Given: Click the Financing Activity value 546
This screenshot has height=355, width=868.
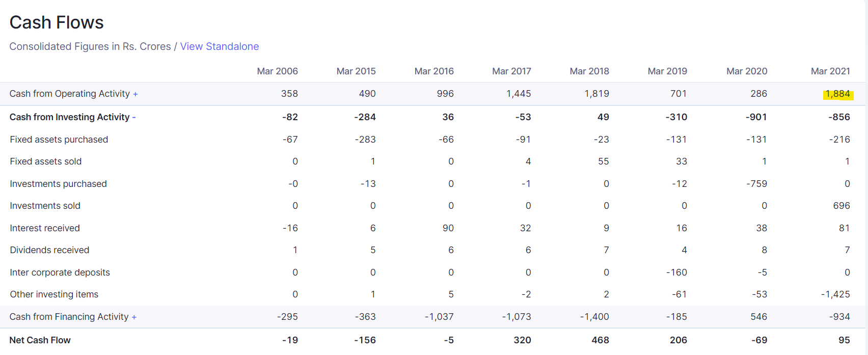Looking at the screenshot, I should click(758, 317).
